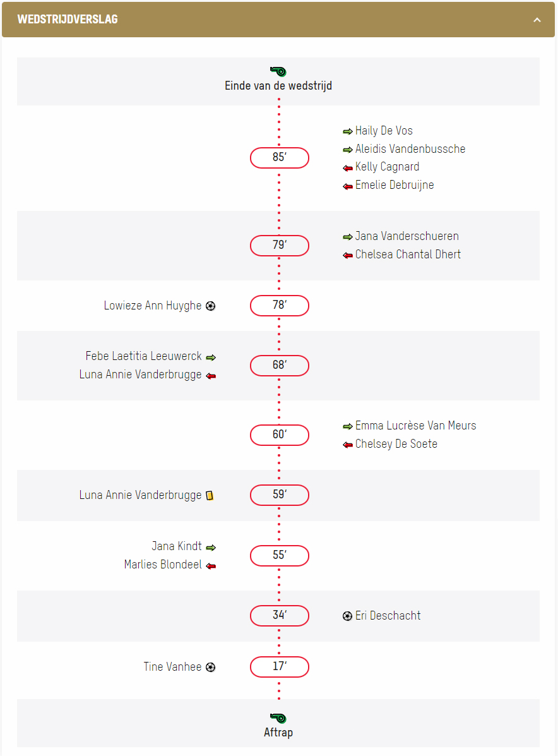Image resolution: width=558 pixels, height=756 pixels.
Task: Open player Emma Lucrèse Van Meurs
Action: point(415,425)
